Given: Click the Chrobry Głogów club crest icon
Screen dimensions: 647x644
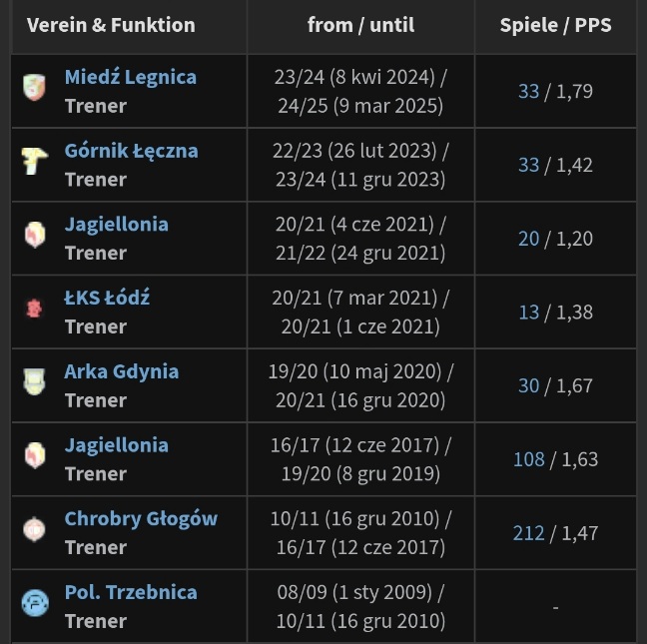Looking at the screenshot, I should (x=34, y=529).
